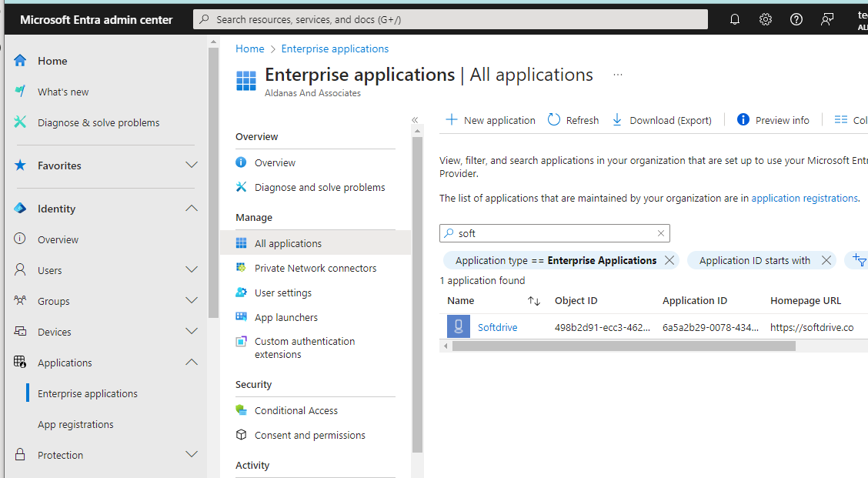This screenshot has width=868, height=478.
Task: Select App registrations in sidebar
Action: click(x=75, y=424)
